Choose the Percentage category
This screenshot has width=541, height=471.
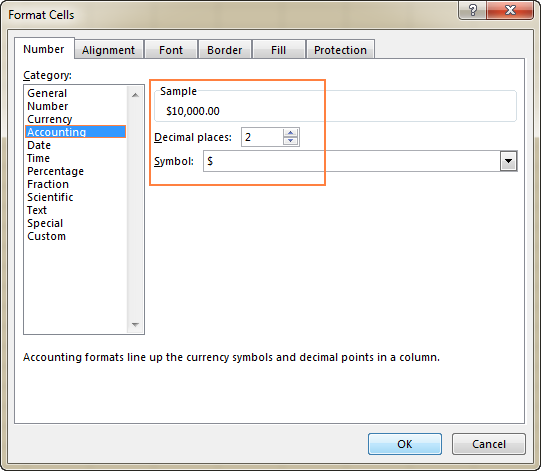(x=55, y=171)
